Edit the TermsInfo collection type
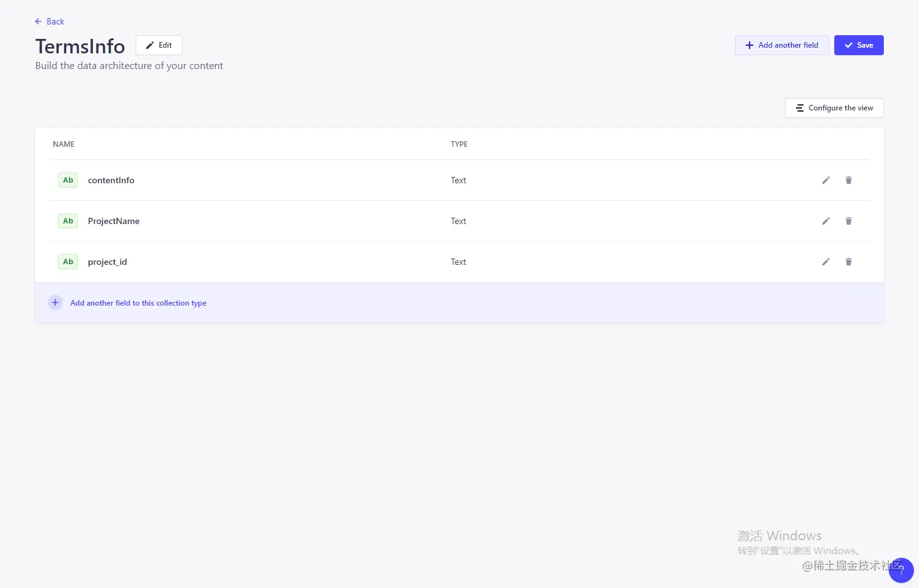919x588 pixels. [159, 45]
